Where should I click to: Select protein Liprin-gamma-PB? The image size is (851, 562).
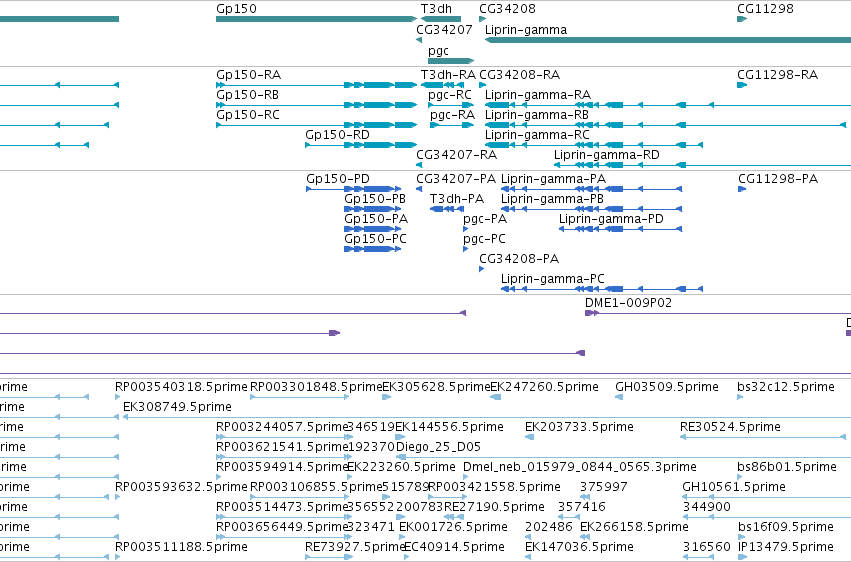592,209
